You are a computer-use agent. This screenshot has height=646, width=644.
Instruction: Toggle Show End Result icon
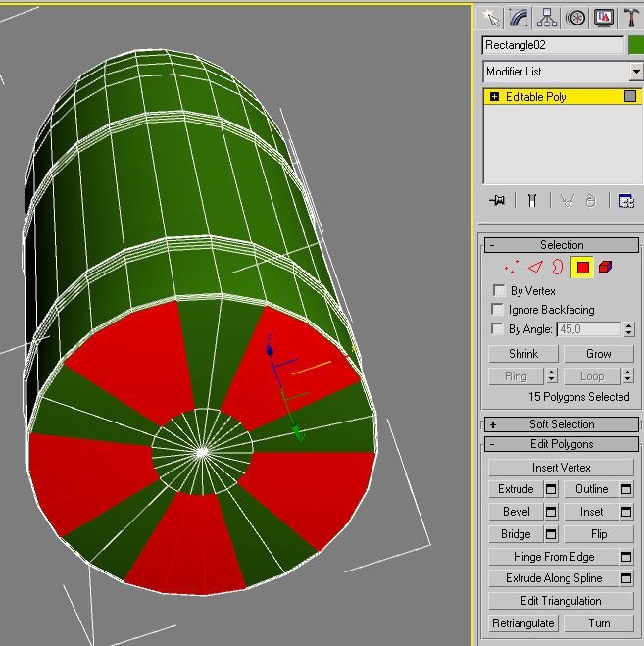pyautogui.click(x=530, y=201)
